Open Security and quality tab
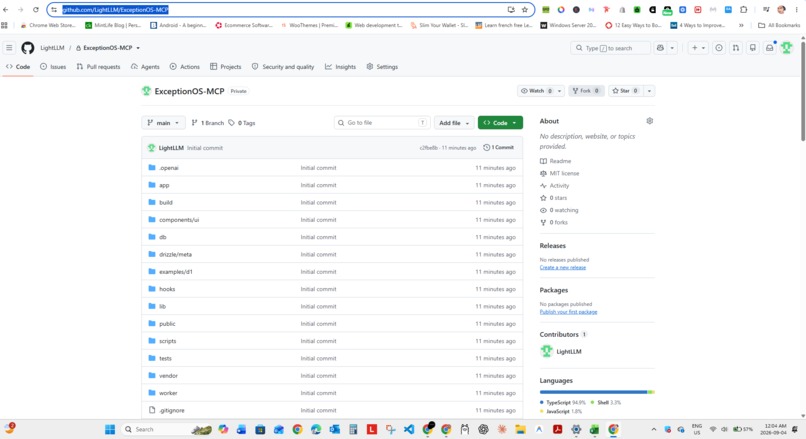 click(283, 67)
